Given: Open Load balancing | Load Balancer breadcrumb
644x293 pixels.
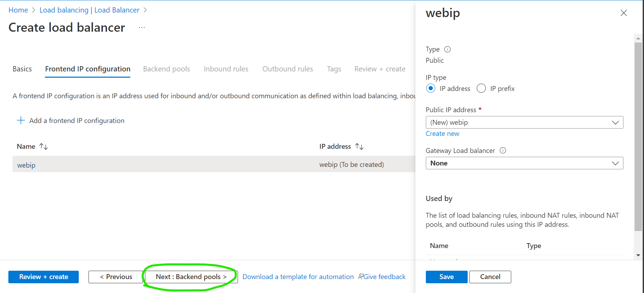Looking at the screenshot, I should [90, 10].
